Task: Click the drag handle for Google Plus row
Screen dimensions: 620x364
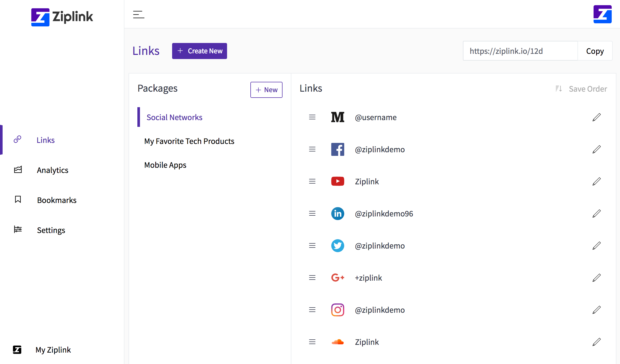Action: 312,278
